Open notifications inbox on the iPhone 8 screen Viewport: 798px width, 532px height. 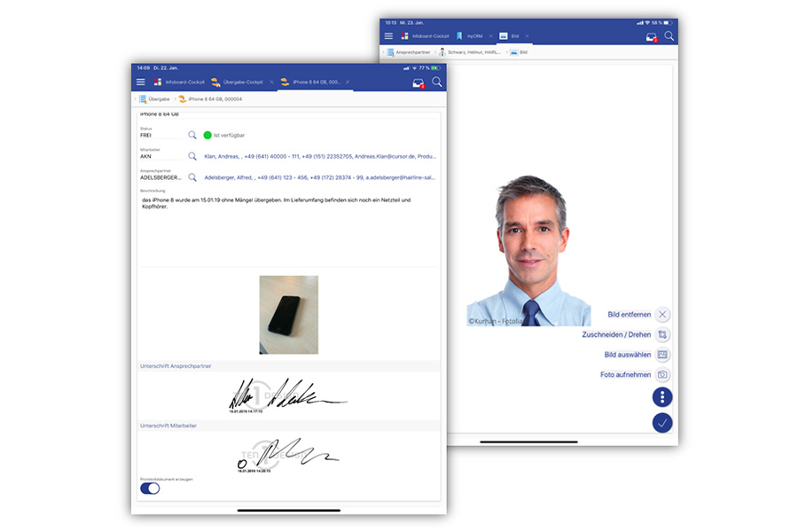click(419, 82)
